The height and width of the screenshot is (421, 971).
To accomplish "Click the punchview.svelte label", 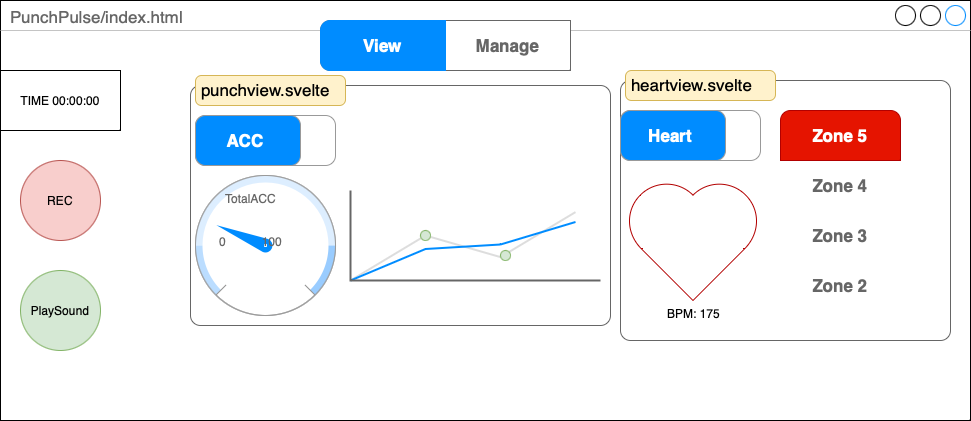I will [x=270, y=90].
